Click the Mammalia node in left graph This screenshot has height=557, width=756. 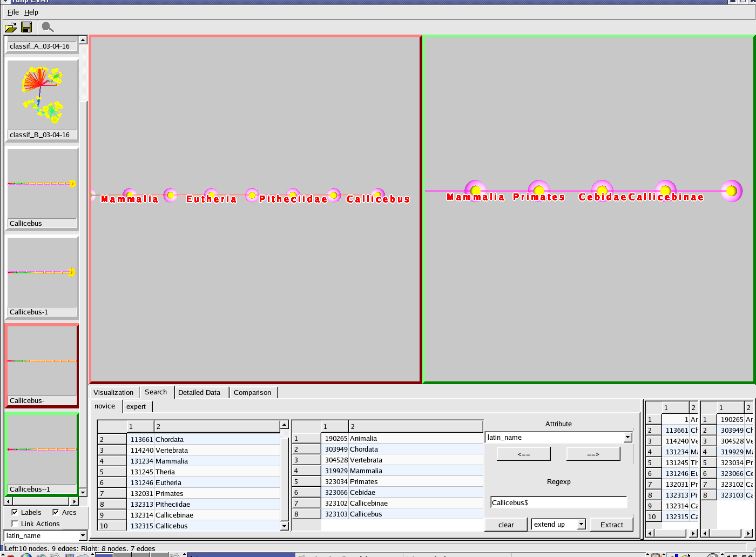(x=129, y=194)
